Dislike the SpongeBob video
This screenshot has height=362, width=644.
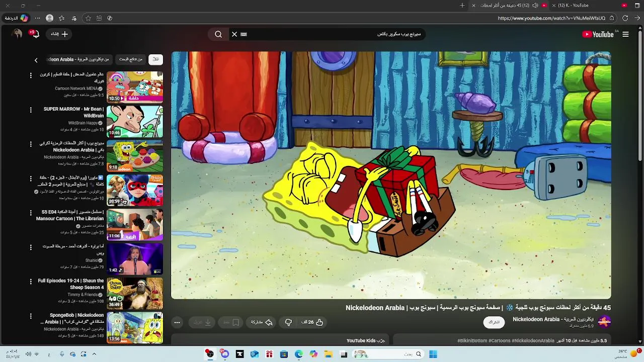click(288, 322)
